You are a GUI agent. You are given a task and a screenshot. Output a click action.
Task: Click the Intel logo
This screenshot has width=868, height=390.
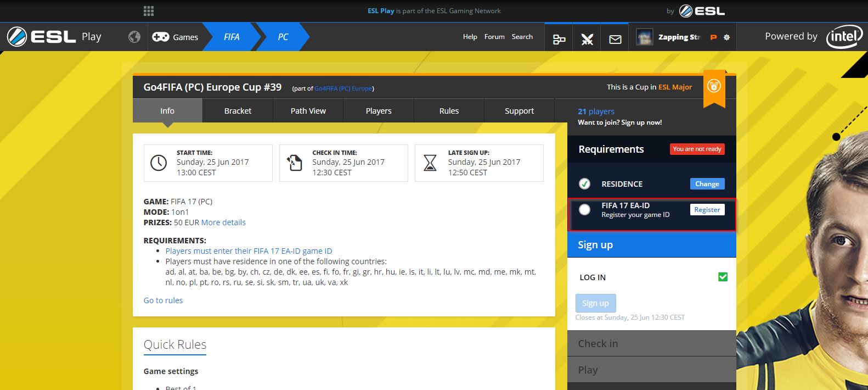(844, 37)
